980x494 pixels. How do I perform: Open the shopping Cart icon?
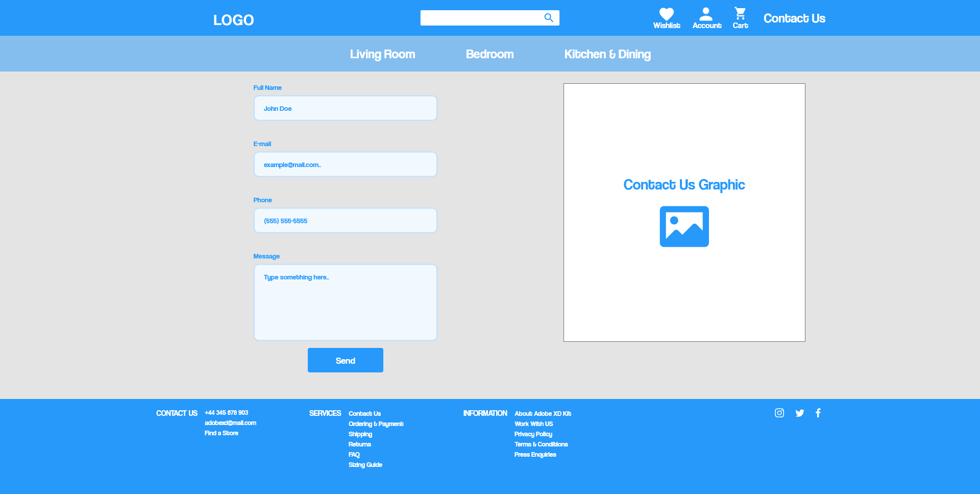tap(740, 14)
